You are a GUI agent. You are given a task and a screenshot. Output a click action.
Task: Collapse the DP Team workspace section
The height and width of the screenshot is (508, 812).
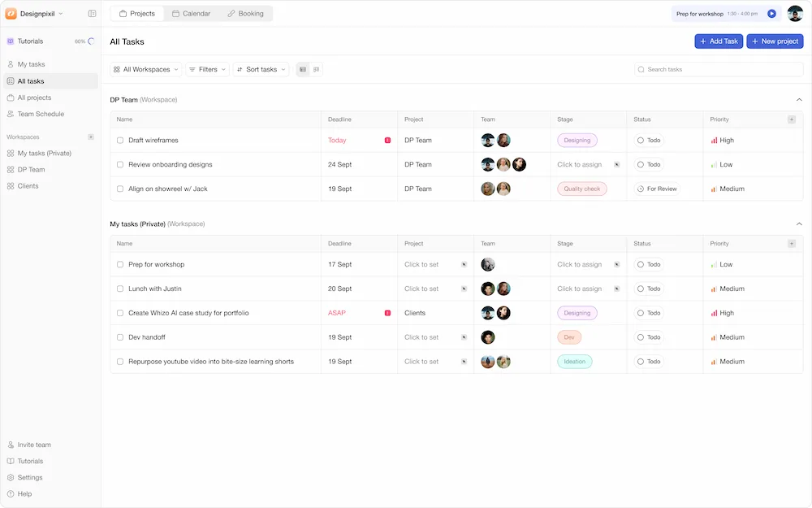[799, 98]
